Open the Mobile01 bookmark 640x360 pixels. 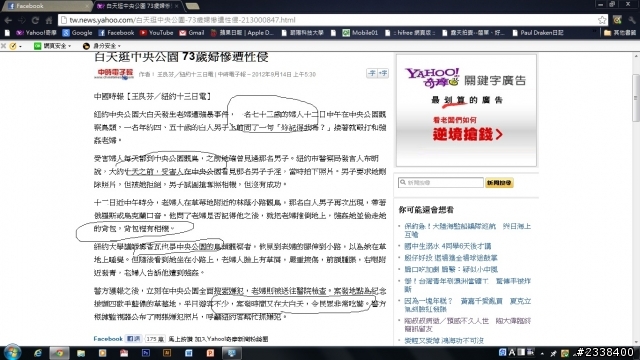pyautogui.click(x=360, y=33)
